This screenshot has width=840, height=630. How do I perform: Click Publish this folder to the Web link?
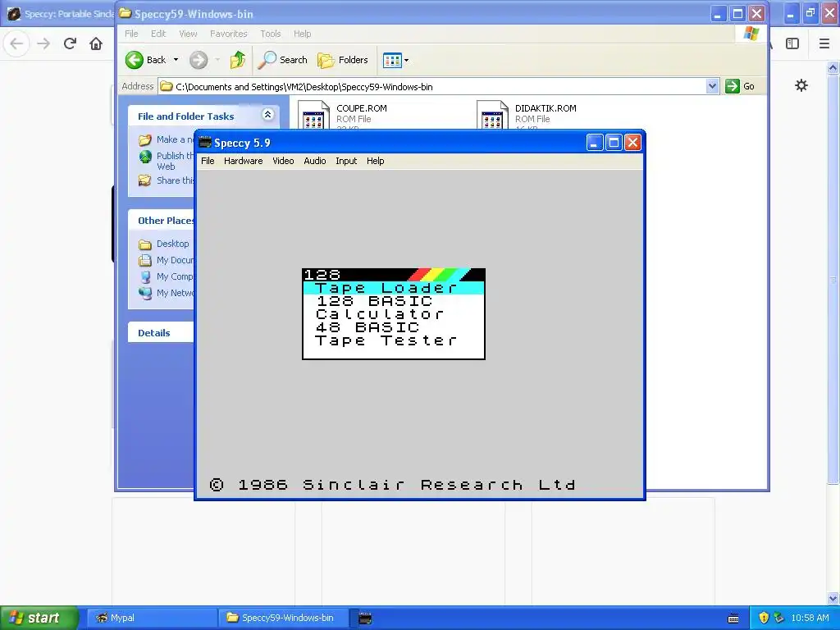[x=167, y=161]
